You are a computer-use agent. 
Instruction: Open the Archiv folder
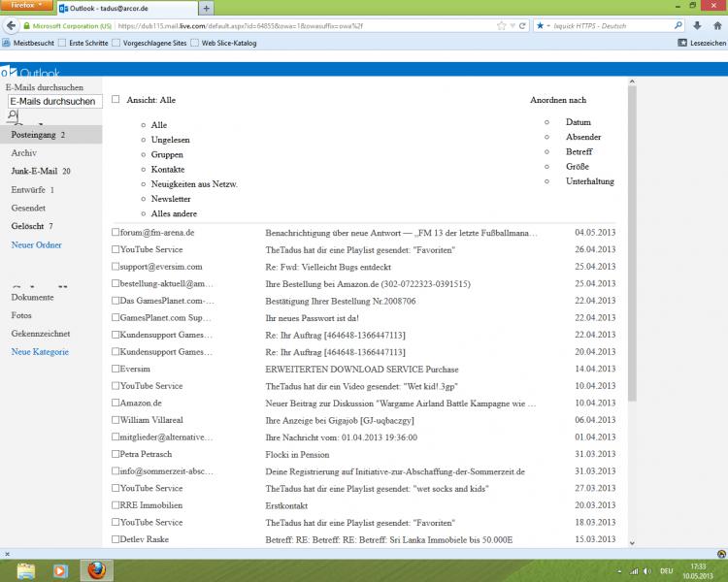click(23, 152)
